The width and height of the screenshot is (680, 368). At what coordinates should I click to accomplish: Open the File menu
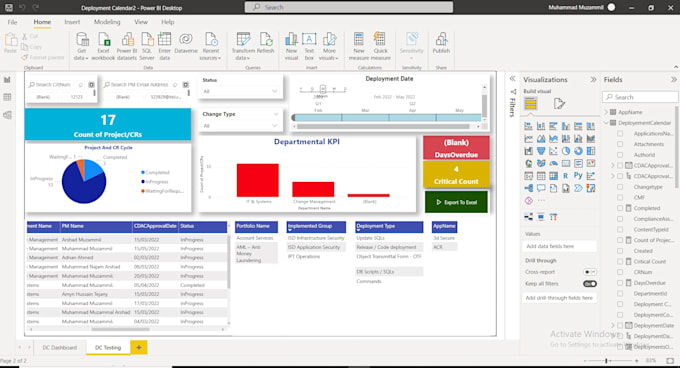click(x=12, y=22)
